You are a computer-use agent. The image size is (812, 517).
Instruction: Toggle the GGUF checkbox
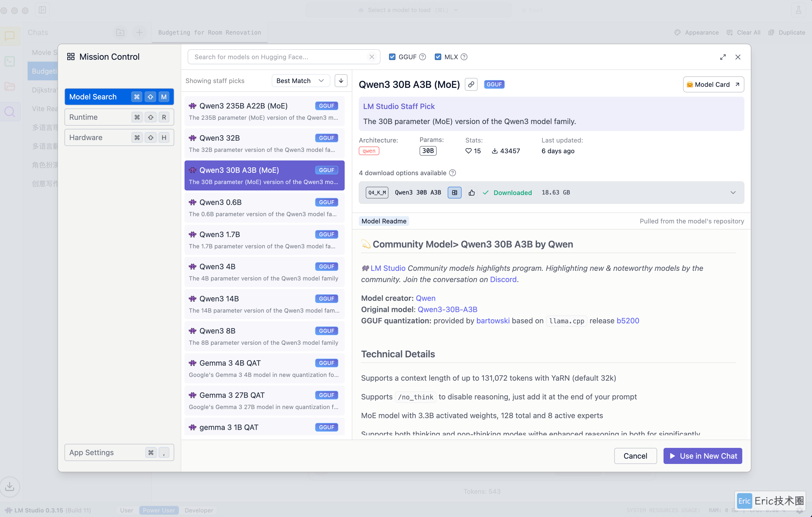(x=392, y=57)
